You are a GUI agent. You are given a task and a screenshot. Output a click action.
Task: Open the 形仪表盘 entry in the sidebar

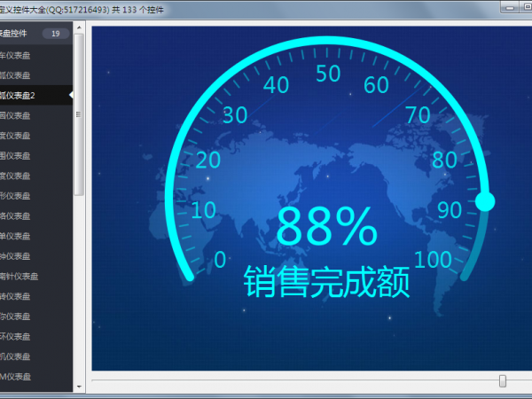(x=16, y=196)
